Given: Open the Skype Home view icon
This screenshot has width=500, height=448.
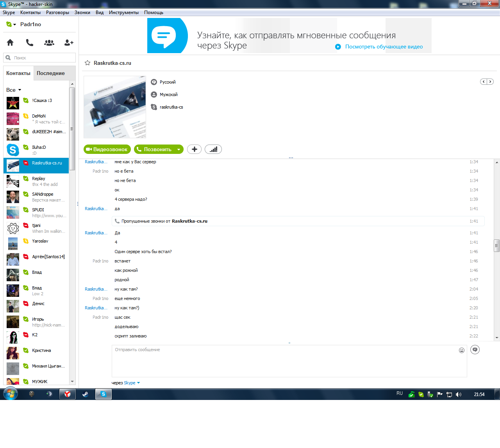Looking at the screenshot, I should pos(10,42).
